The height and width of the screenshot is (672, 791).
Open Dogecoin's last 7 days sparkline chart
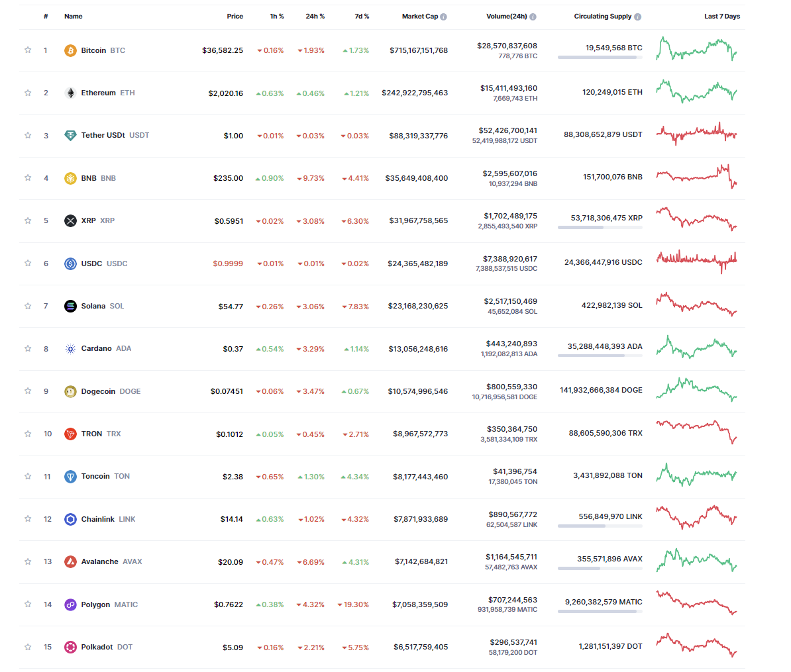point(696,390)
